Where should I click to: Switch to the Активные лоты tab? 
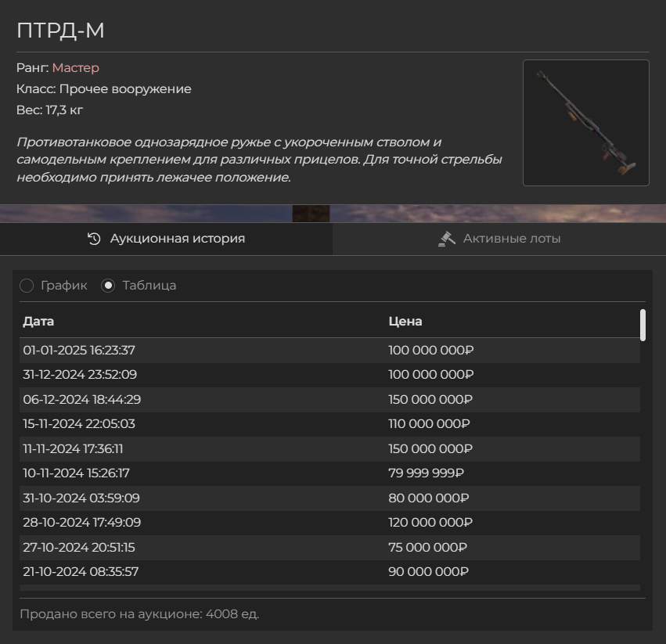tap(499, 239)
